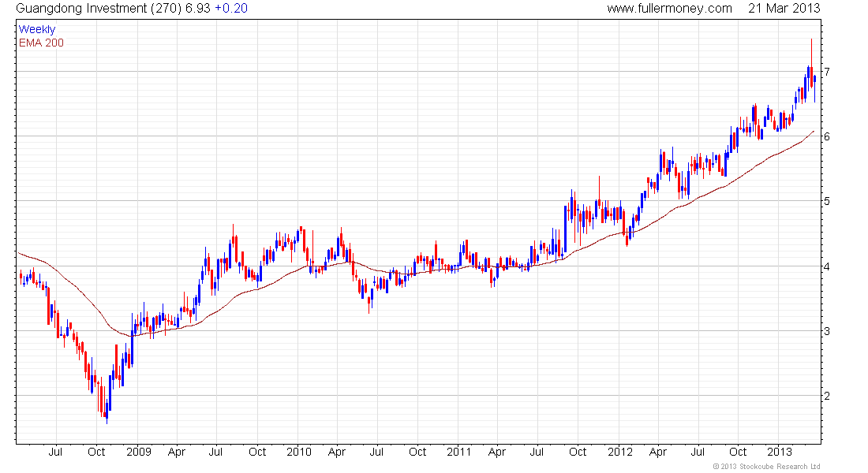Viewport: 868px width, 473px height.
Task: Select the EMA 200 legend label
Action: pyautogui.click(x=41, y=42)
